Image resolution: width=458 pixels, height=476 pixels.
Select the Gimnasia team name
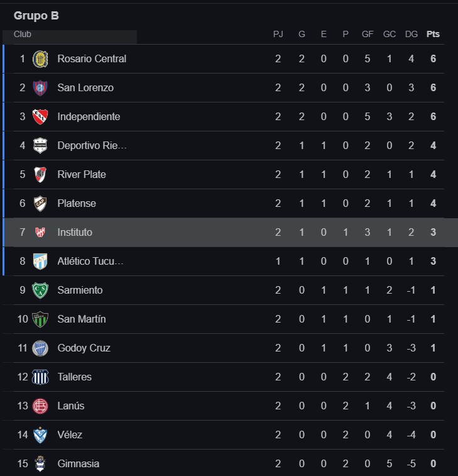[79, 463]
